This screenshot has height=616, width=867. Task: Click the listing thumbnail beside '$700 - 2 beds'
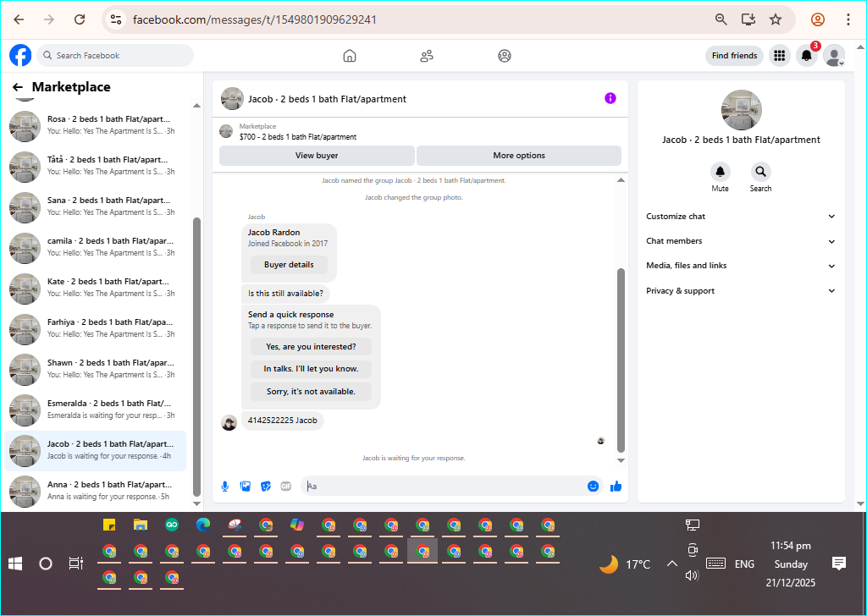click(226, 131)
